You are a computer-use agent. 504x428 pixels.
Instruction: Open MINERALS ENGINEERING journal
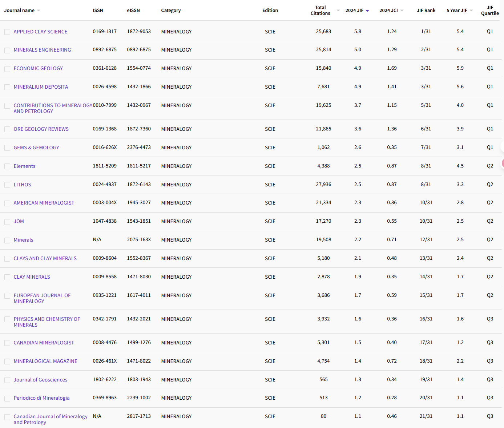[x=42, y=50]
